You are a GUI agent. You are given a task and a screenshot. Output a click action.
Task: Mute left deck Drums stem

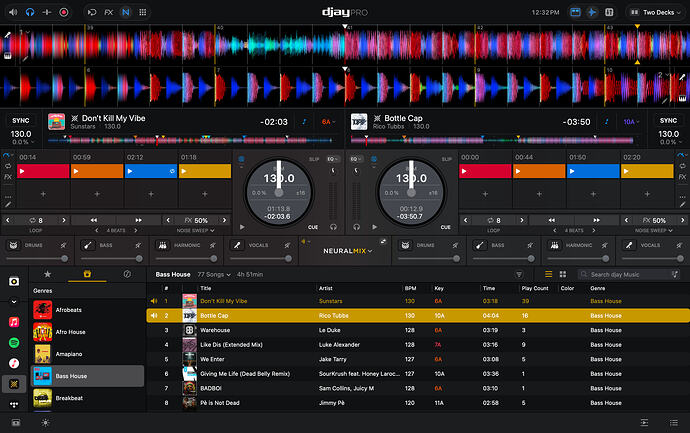point(64,245)
